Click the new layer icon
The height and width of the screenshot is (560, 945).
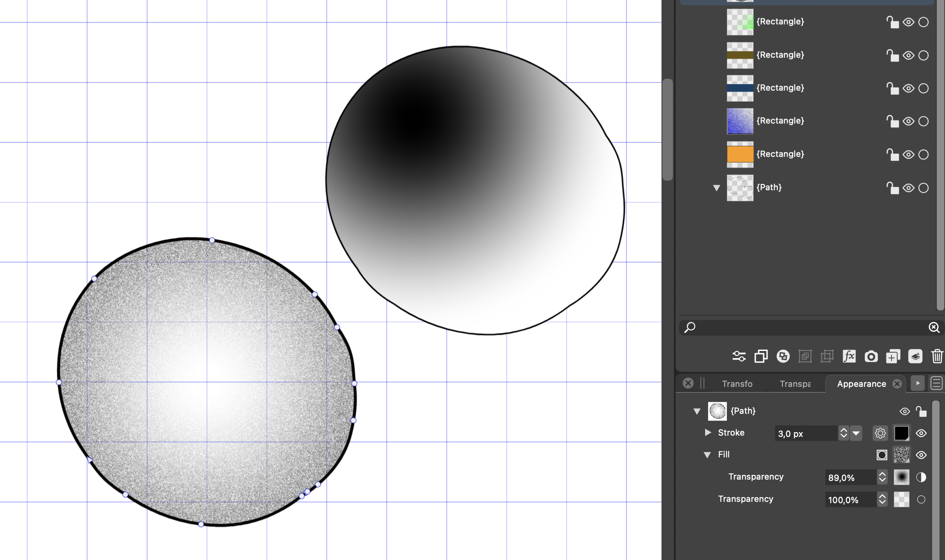tap(915, 356)
